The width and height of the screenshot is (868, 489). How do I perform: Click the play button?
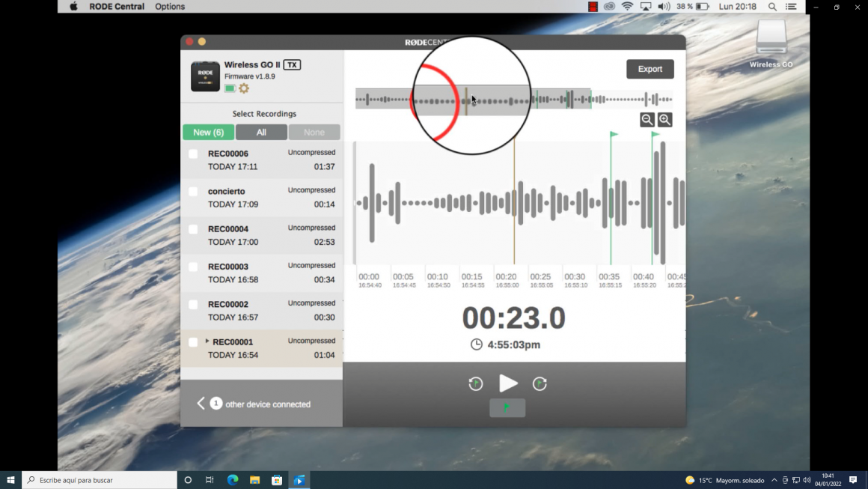coord(508,383)
